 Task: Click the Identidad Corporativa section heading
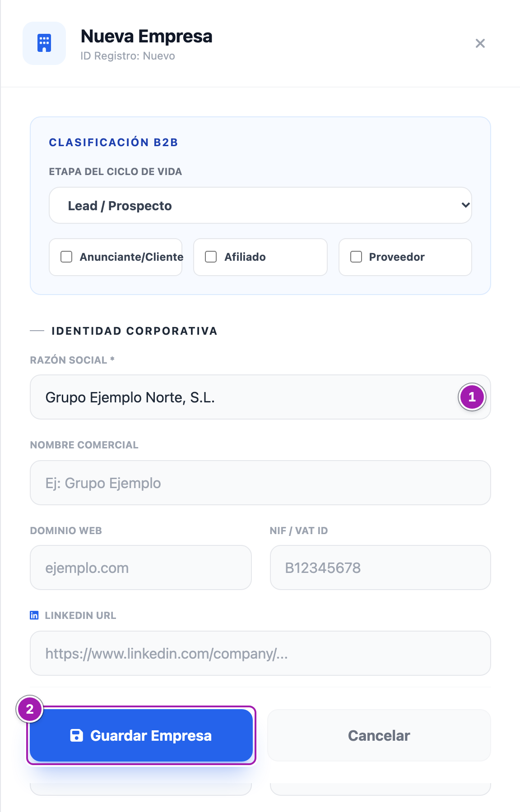tap(135, 331)
